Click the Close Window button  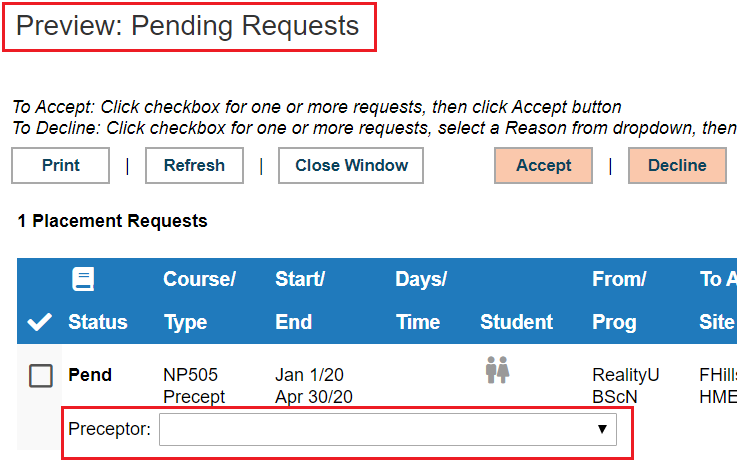tap(351, 165)
